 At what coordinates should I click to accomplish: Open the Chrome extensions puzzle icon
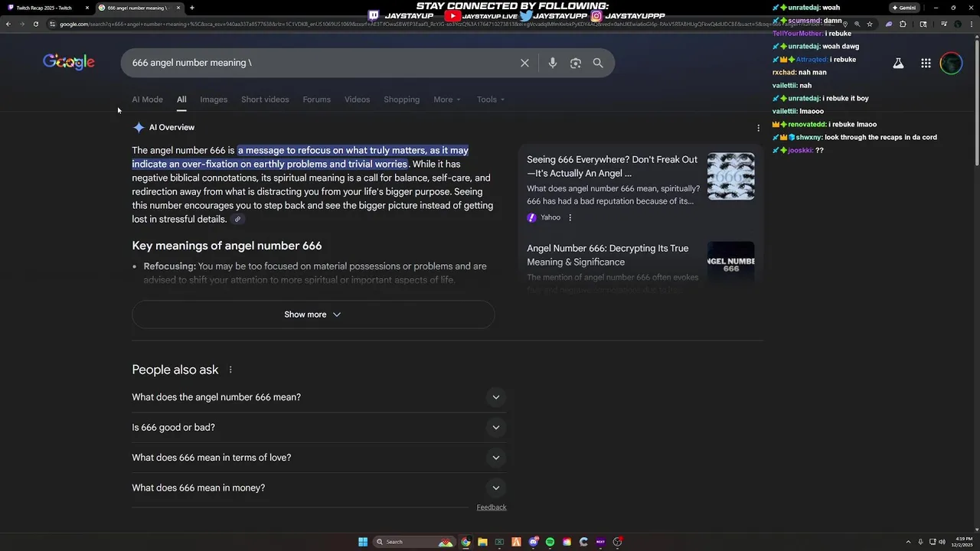pyautogui.click(x=903, y=24)
